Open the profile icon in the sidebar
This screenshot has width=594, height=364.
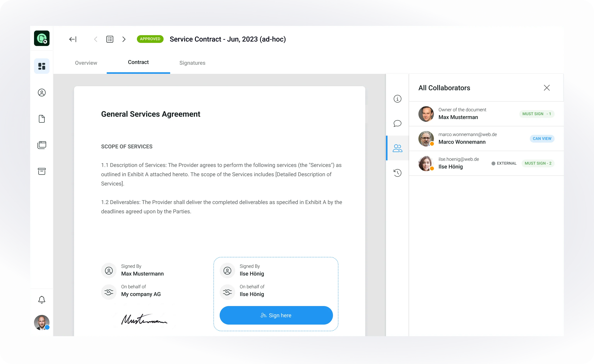(x=42, y=93)
